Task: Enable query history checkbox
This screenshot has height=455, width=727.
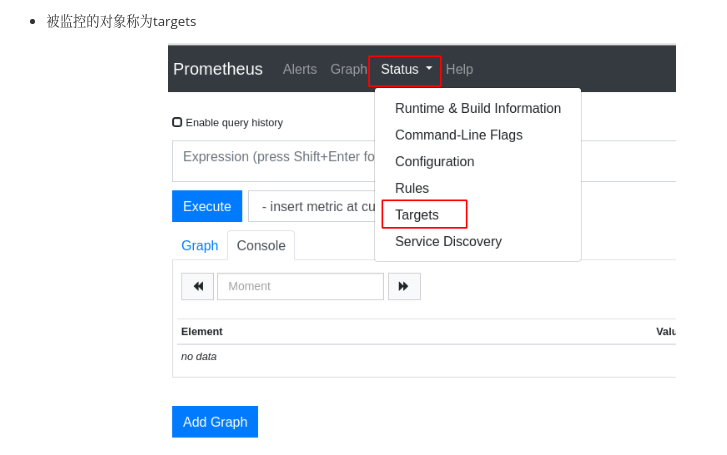Action: [x=177, y=122]
